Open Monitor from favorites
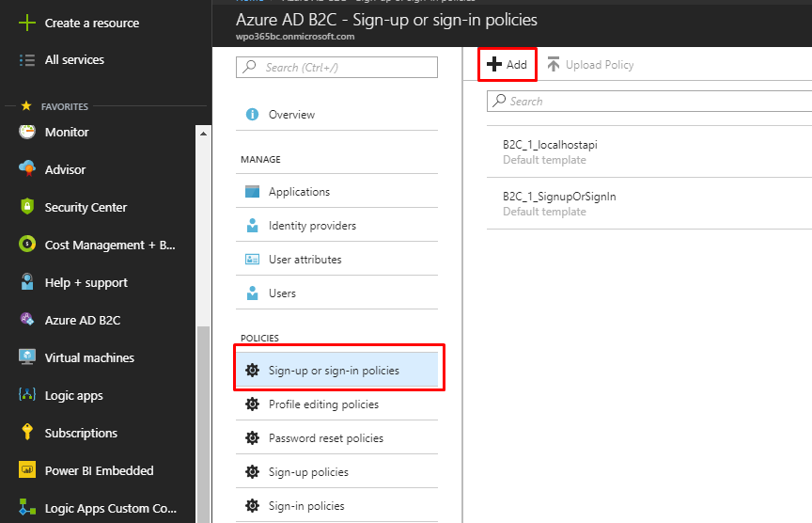 tap(67, 132)
